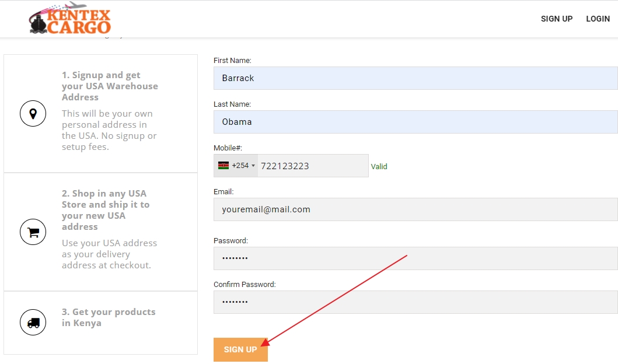Open SIGN UP in the top navigation
The width and height of the screenshot is (618, 364).
pos(556,19)
